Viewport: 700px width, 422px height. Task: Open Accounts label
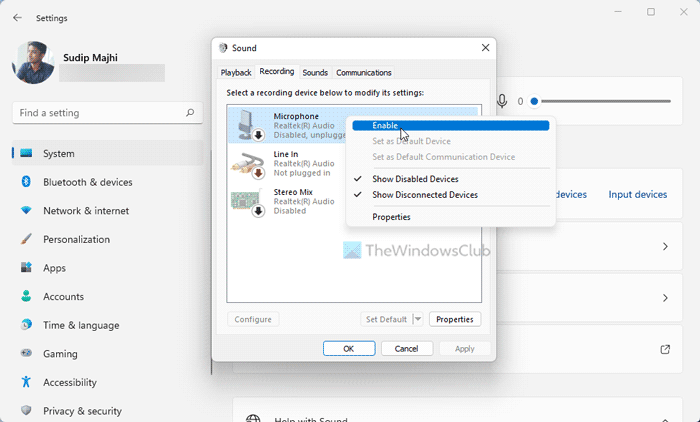63,297
